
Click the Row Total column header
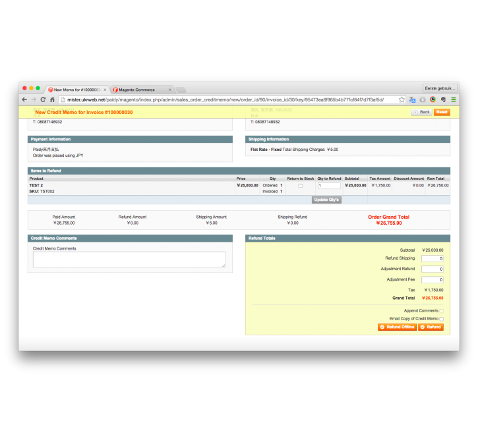436,179
